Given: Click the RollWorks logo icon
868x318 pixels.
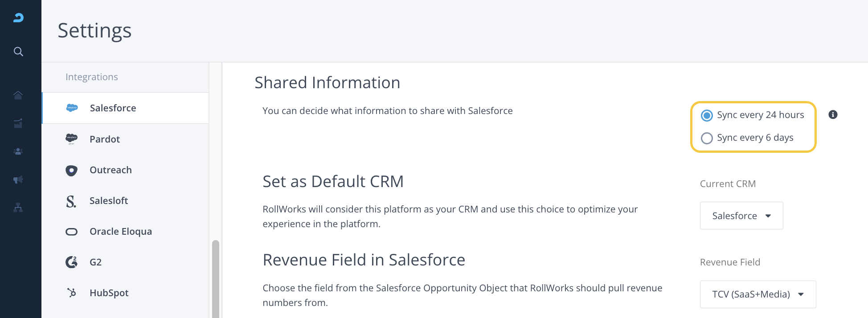Looking at the screenshot, I should [x=18, y=18].
